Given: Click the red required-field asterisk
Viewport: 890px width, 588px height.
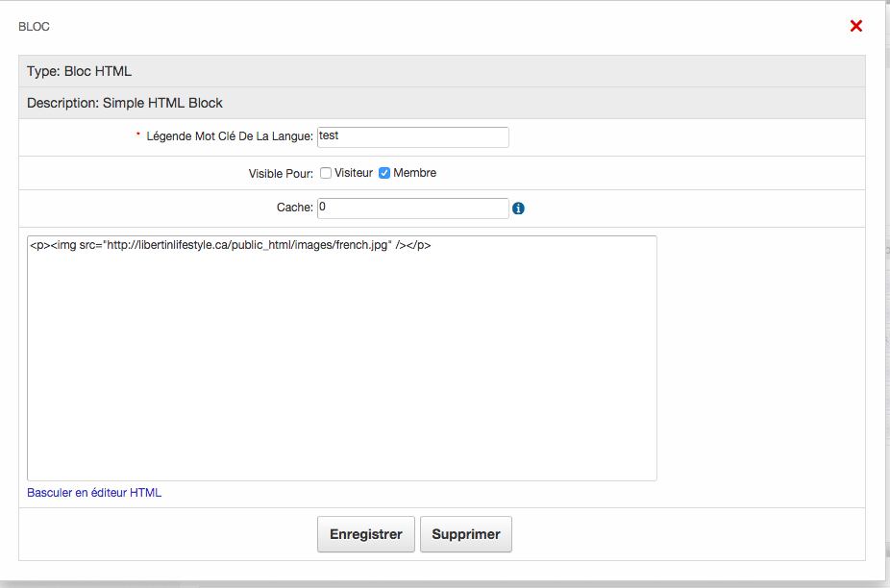Looking at the screenshot, I should 138,135.
